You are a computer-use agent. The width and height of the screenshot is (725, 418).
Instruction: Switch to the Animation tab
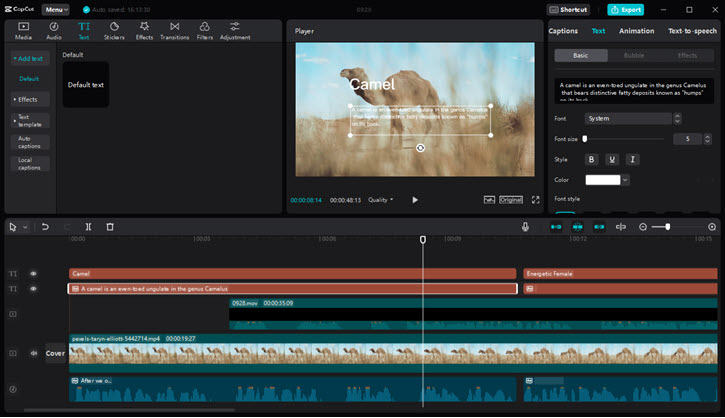[x=636, y=31]
